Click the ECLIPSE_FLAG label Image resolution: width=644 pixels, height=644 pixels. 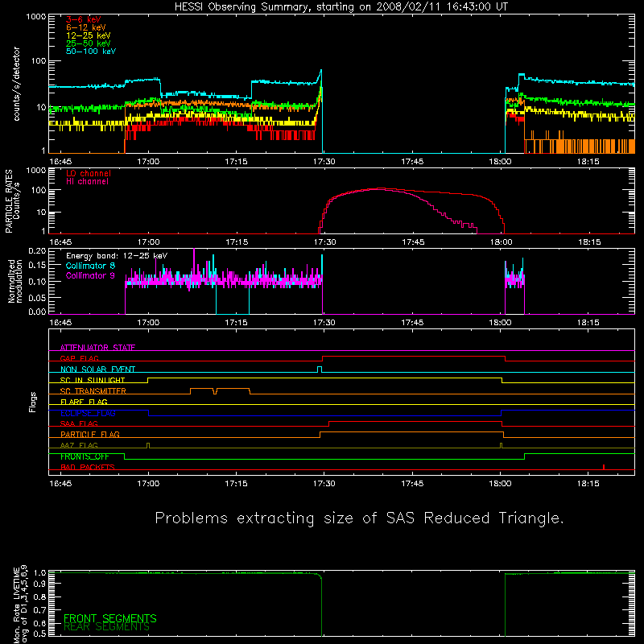pos(88,413)
